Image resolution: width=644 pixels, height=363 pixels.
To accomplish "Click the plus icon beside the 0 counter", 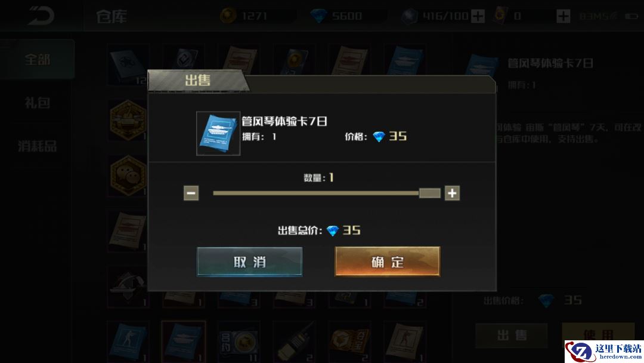I will pos(563,16).
